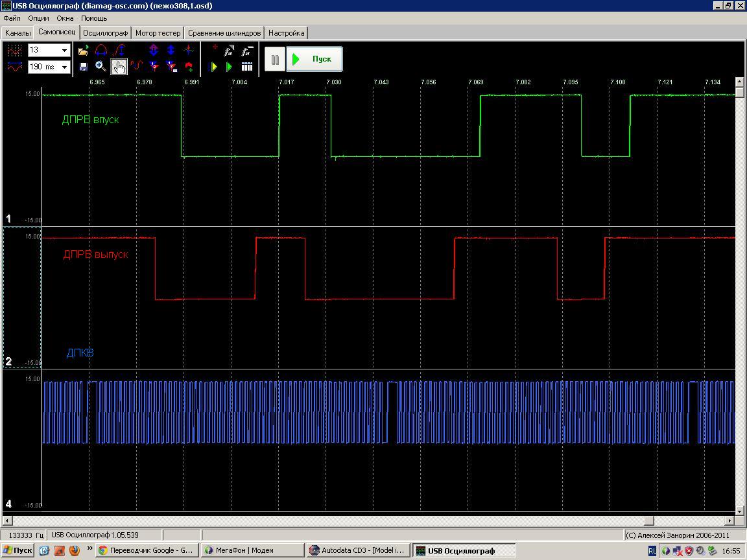Click the red house with green plus icon
747x560 pixels.
point(189,67)
